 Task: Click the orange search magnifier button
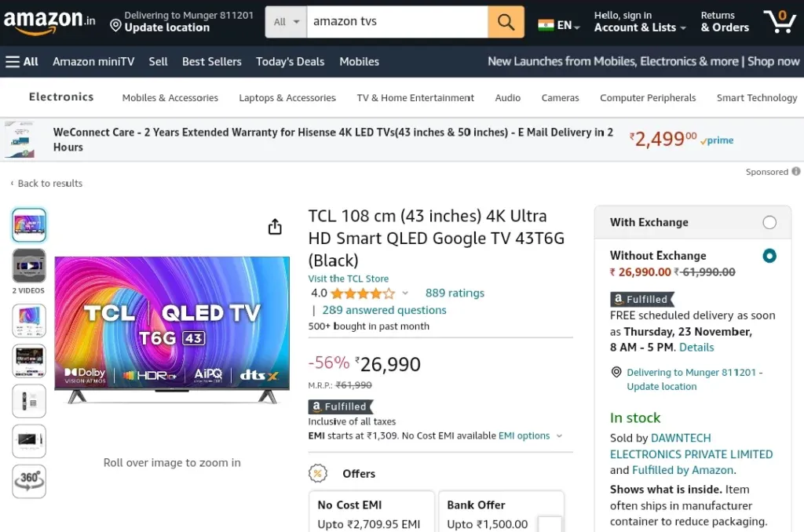click(506, 22)
